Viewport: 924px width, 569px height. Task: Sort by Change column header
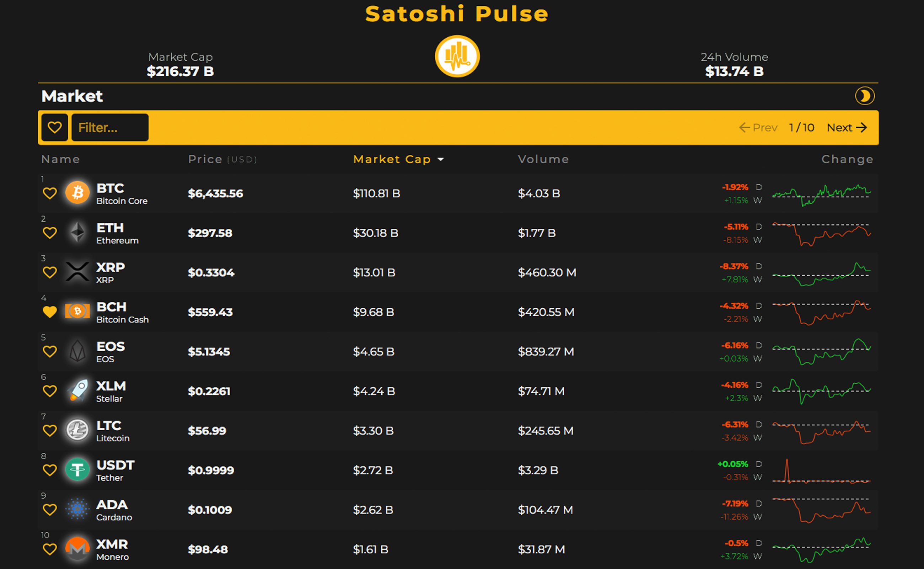point(847,159)
